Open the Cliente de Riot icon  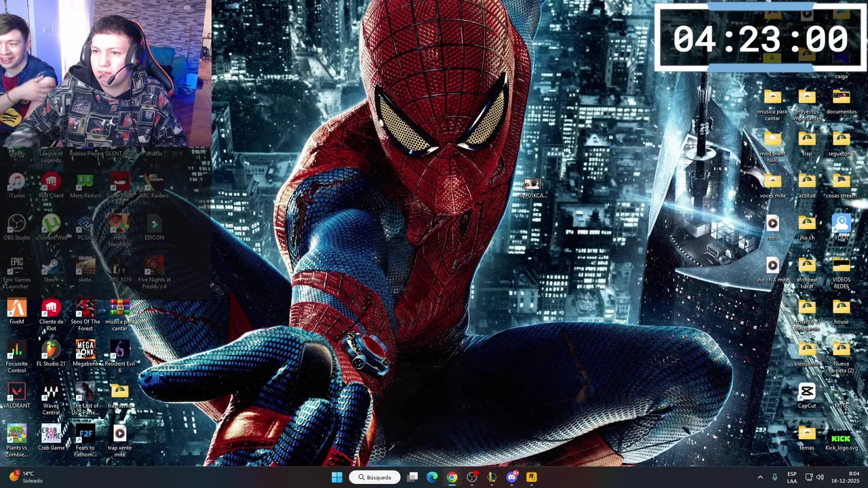(51, 315)
